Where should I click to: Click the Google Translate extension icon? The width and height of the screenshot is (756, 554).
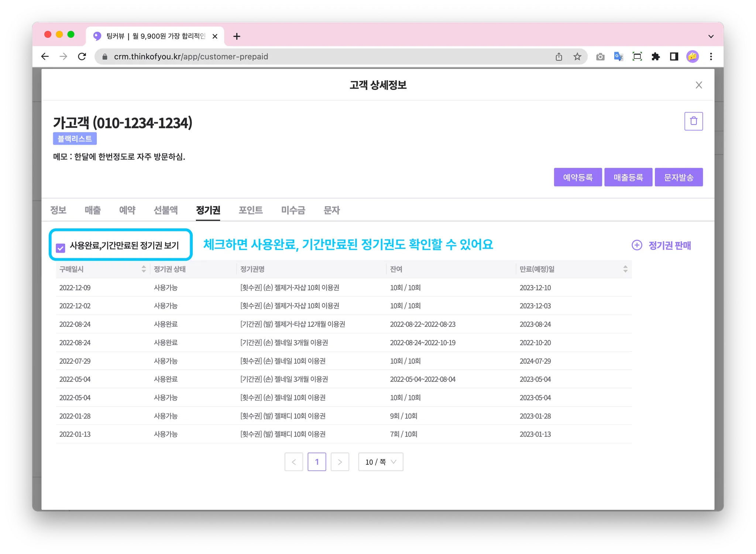(x=618, y=56)
